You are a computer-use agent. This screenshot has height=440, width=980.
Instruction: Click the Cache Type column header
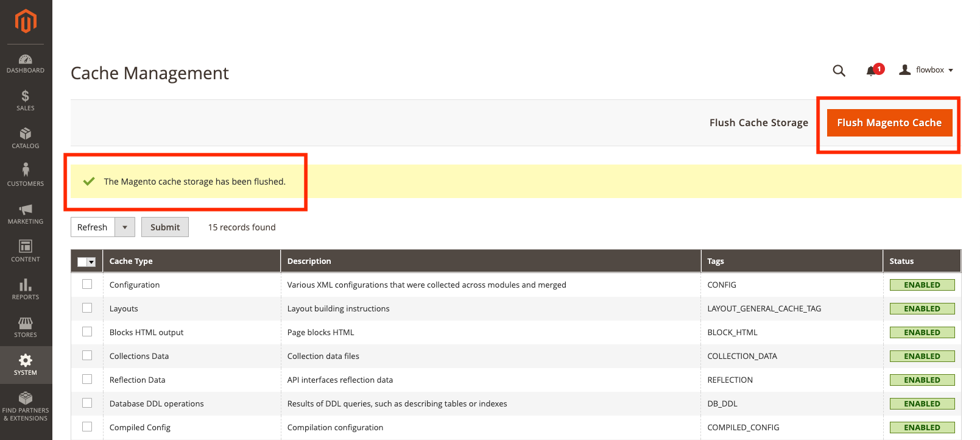(191, 261)
